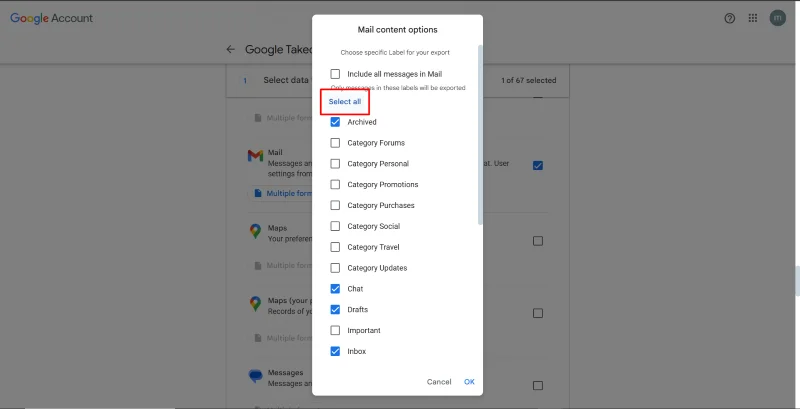Confirm dialog with OK
Image resolution: width=800 pixels, height=409 pixels.
coord(469,382)
